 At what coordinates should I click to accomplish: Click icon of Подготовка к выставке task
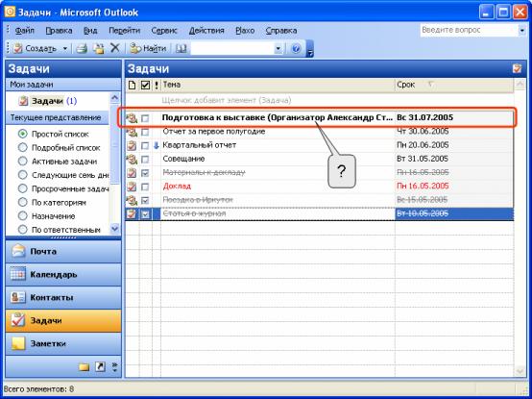click(x=132, y=118)
